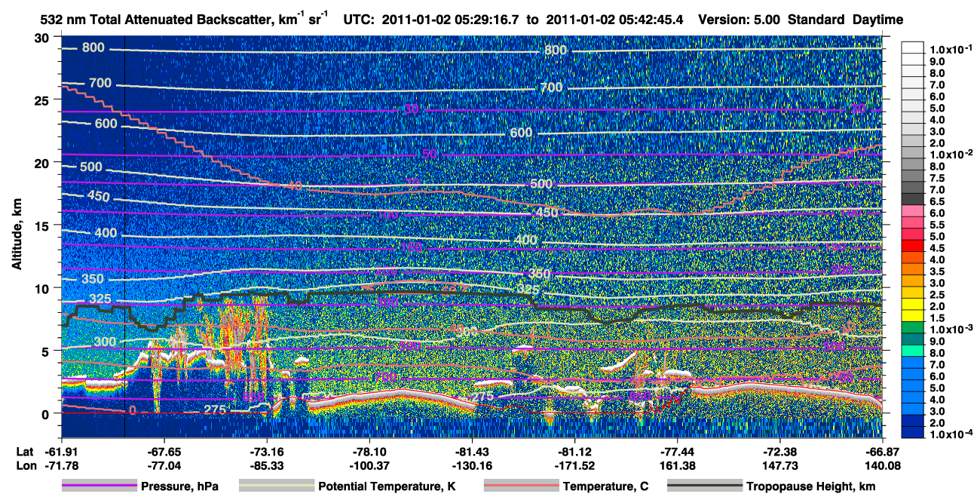The image size is (980, 503).
Task: Click latitude value '-81.43'
Action: (x=471, y=452)
